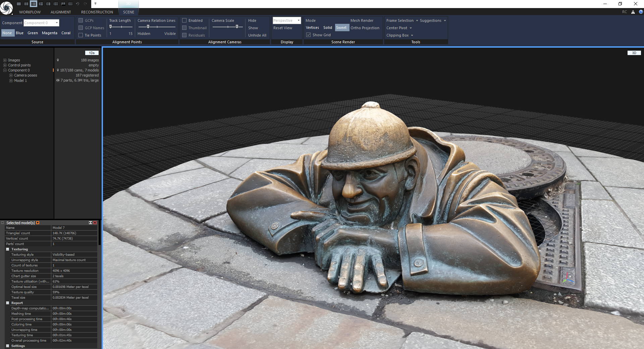
Task: Click the warning triangle icon near RC
Action: click(x=633, y=12)
